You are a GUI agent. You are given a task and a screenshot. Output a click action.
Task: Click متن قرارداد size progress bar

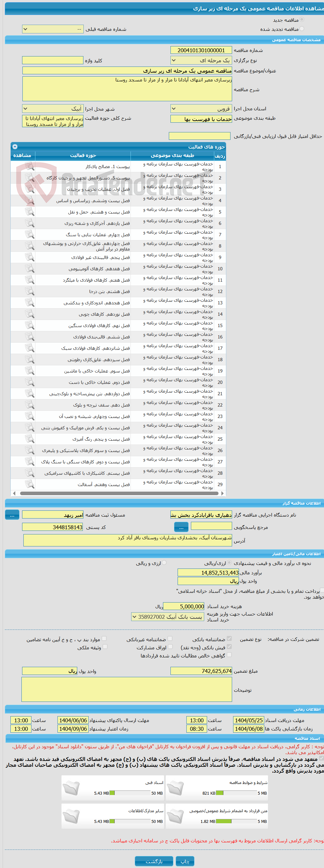coord(236,821)
